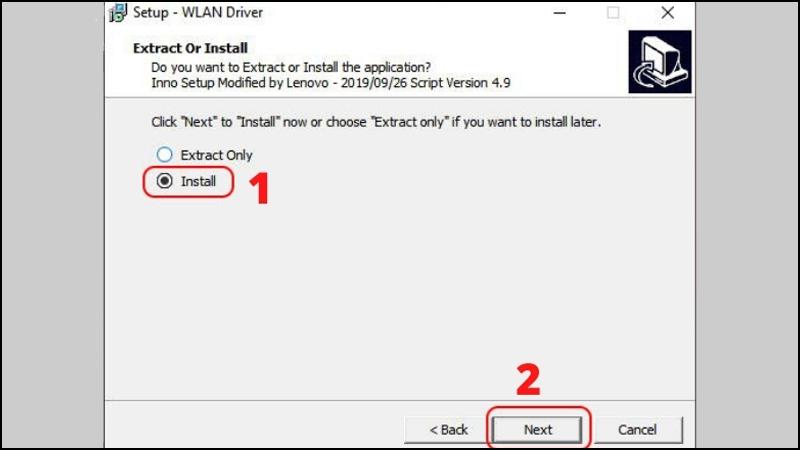Click the setup installer icon in title bar
This screenshot has height=450, width=800.
tap(118, 13)
